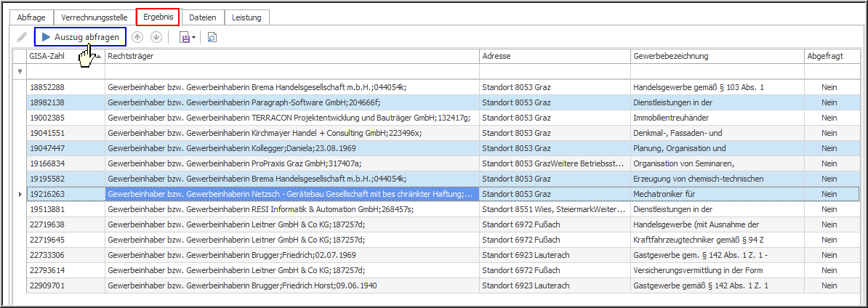Sort by the GISA-Zahl column header

(66, 57)
